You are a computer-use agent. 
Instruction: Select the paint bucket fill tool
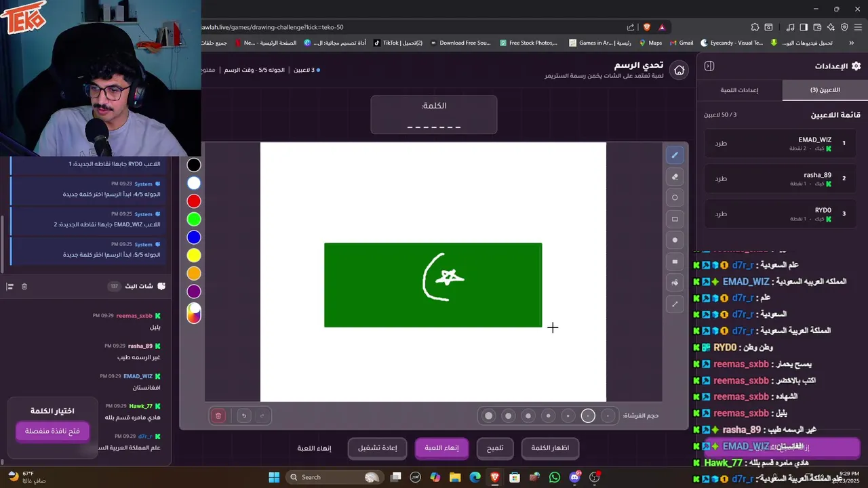pyautogui.click(x=675, y=283)
